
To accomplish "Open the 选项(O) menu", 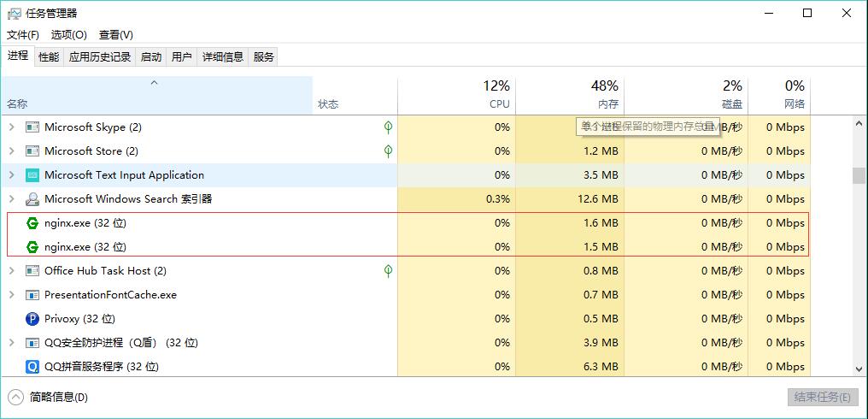I will 69,35.
